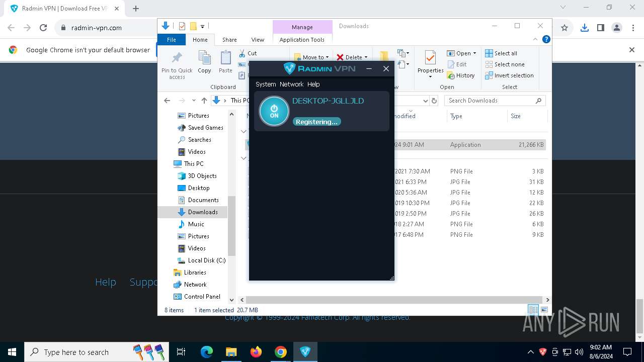Toggle the Radmin VPN ON power button
Image resolution: width=644 pixels, height=362 pixels.
(274, 111)
